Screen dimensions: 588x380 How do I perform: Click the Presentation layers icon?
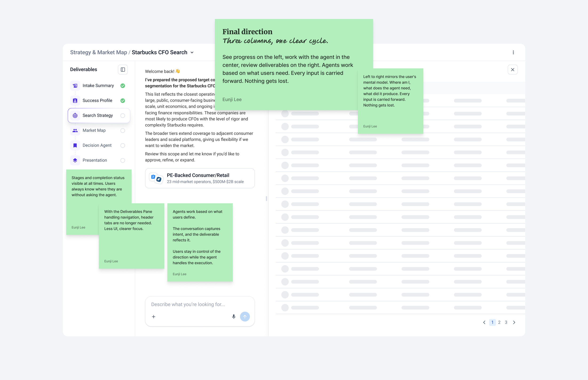pyautogui.click(x=75, y=160)
